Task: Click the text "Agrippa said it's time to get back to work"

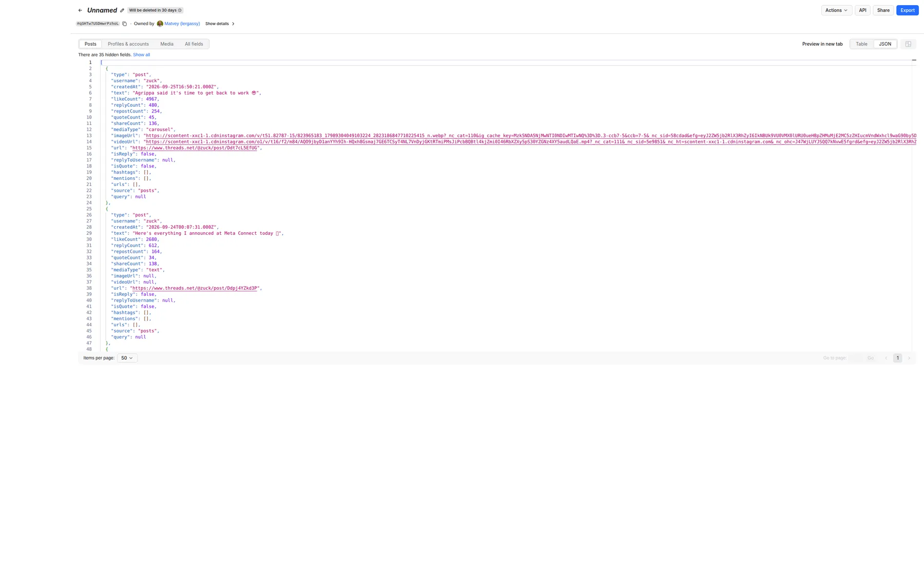Action: (x=192, y=93)
